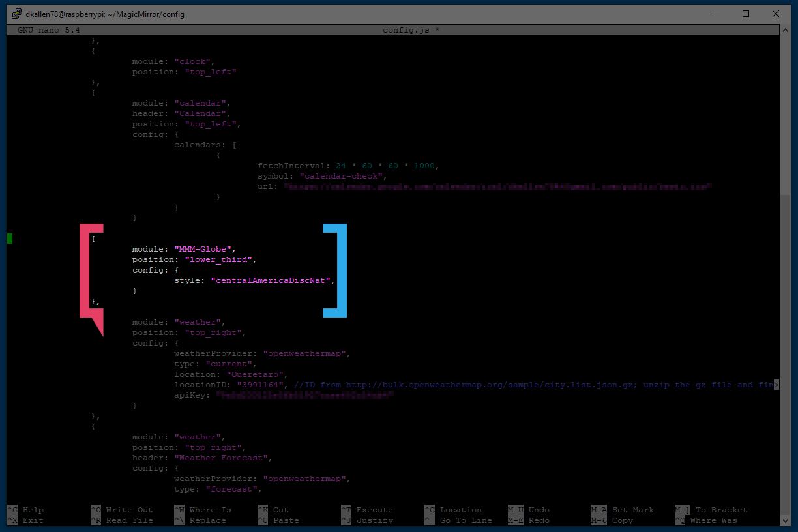Click position "lower_third" line
798x532 pixels.
pos(194,259)
